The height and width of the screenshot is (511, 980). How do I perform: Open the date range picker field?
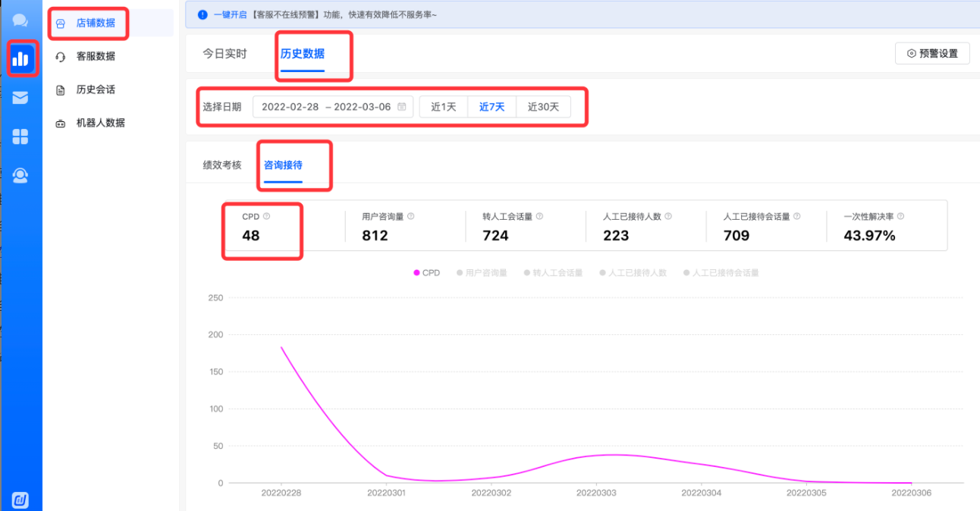(x=333, y=107)
